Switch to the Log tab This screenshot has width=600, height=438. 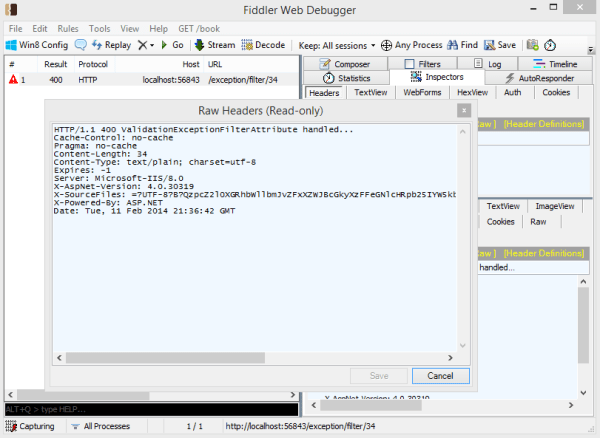pos(488,64)
